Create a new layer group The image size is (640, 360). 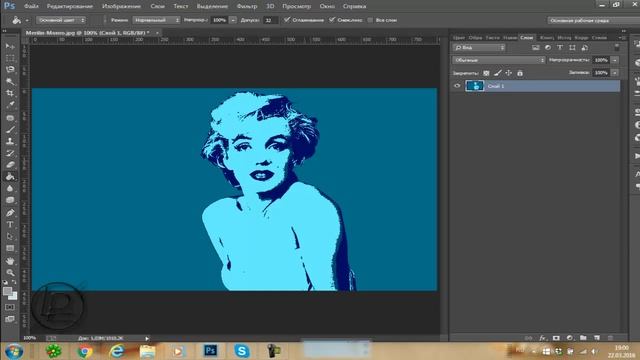tap(583, 338)
